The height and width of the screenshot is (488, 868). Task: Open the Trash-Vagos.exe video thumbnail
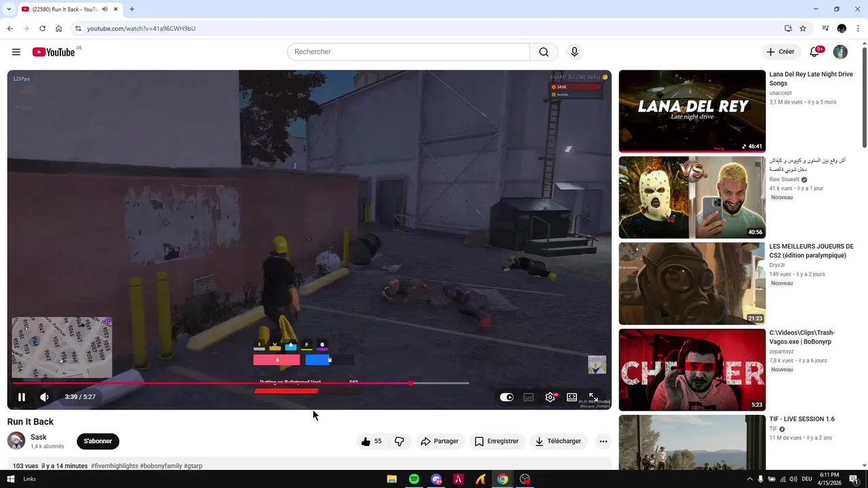[692, 369]
